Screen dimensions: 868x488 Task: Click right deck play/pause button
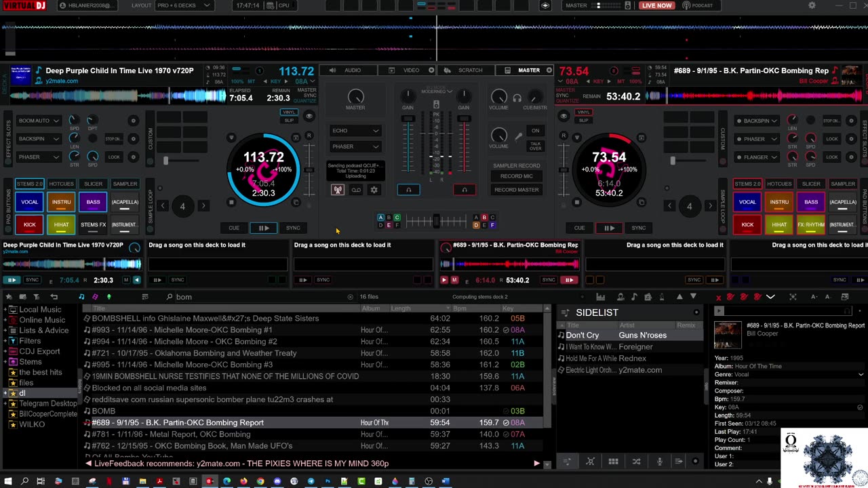[609, 228]
